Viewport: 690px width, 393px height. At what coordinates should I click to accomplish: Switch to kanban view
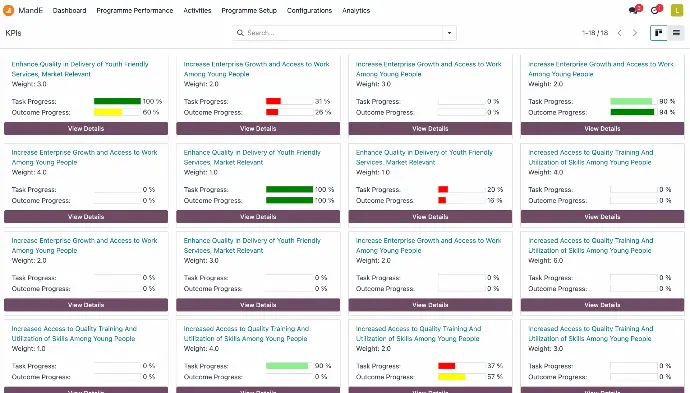click(x=659, y=33)
